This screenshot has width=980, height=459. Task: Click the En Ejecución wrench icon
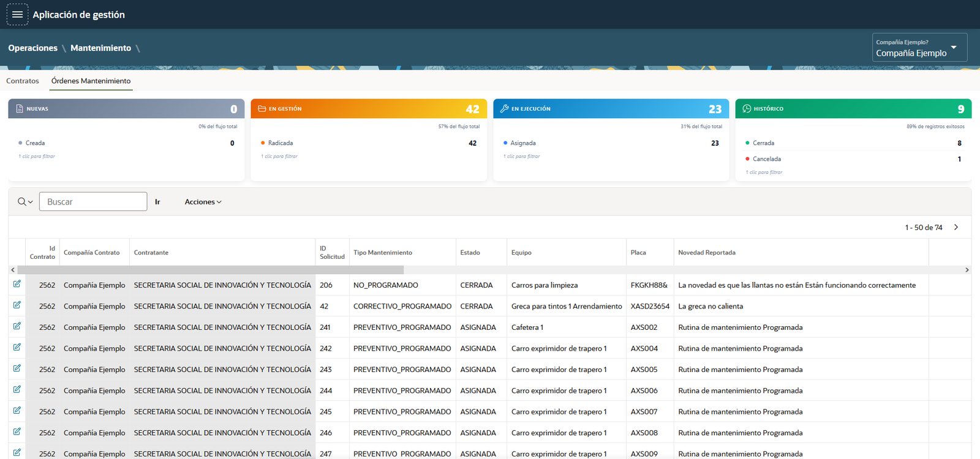pyautogui.click(x=505, y=108)
